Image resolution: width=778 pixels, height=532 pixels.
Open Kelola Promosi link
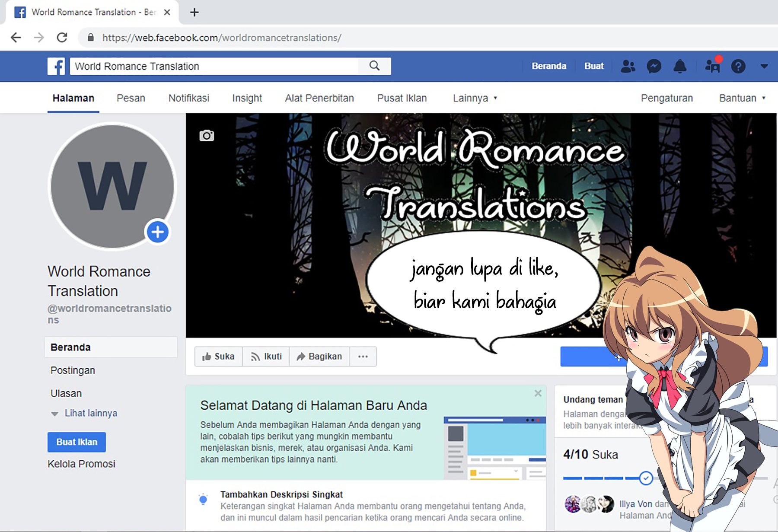81,464
